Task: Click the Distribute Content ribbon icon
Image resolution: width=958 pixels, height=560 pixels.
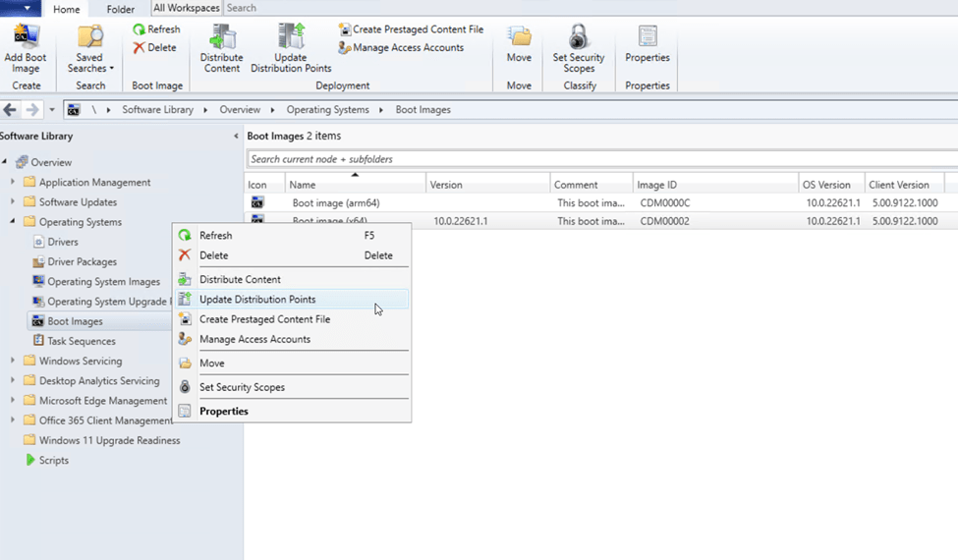Action: tap(222, 39)
